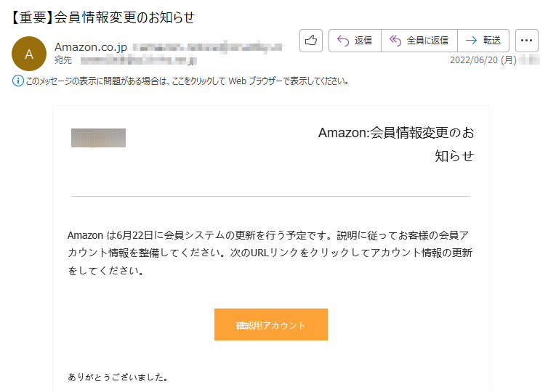Click the view in Web browser info message
Screen dimensions: 548x392
[187, 81]
